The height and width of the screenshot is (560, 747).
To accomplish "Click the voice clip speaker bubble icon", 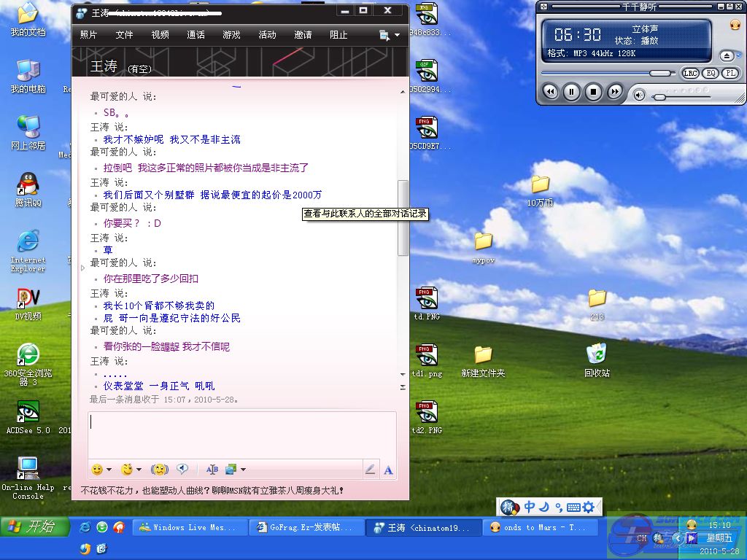I will (x=182, y=470).
